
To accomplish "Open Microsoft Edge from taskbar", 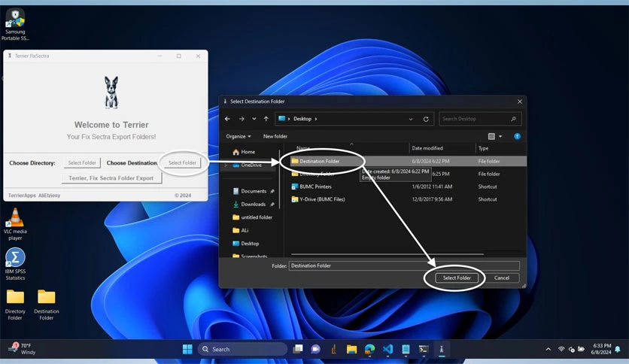I will pyautogui.click(x=369, y=349).
